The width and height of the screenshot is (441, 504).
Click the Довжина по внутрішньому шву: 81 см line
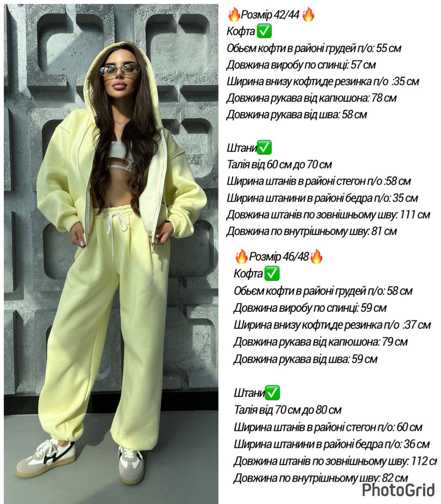pyautogui.click(x=312, y=231)
